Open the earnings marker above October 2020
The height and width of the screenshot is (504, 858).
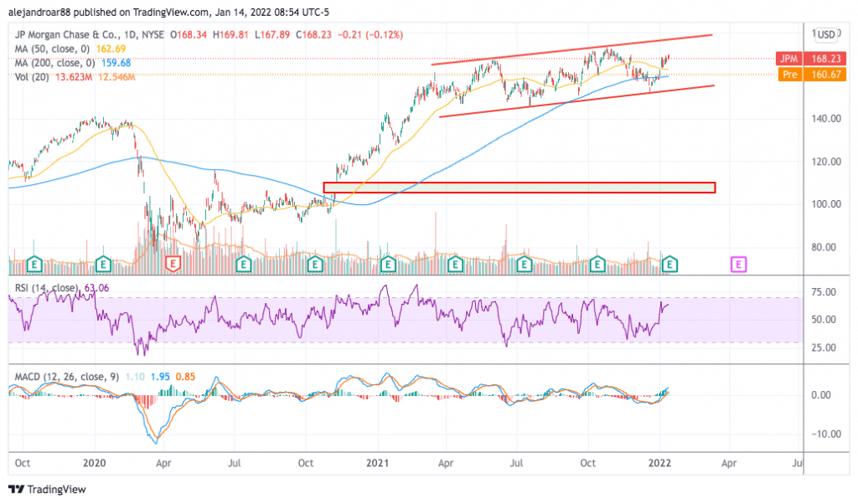(x=315, y=265)
